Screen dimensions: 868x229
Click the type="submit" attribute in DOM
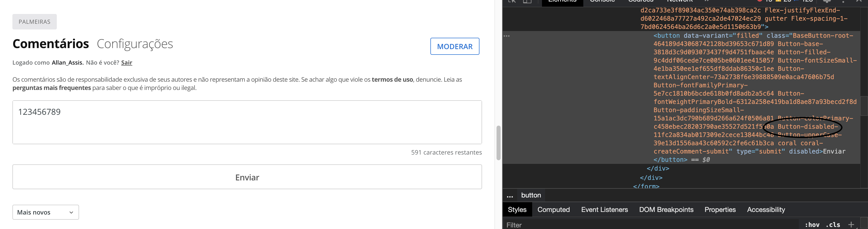pyautogui.click(x=761, y=151)
